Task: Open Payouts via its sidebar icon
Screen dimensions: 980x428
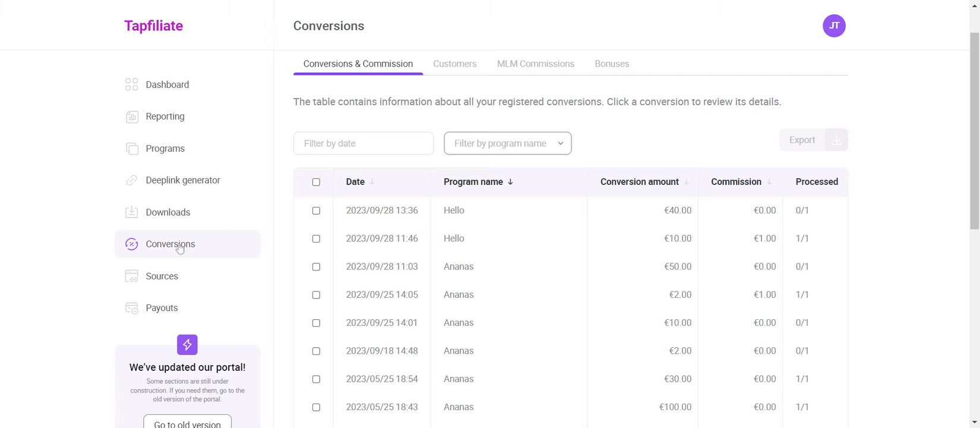Action: (131, 308)
